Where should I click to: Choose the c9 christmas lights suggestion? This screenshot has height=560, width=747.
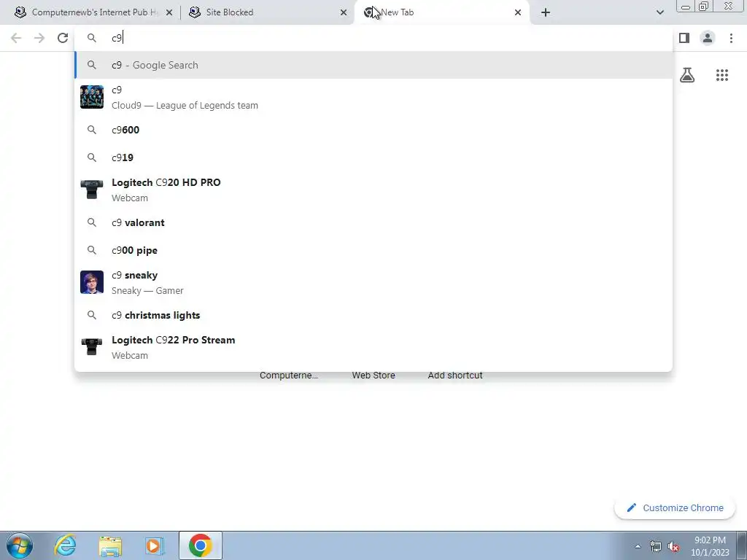373,315
